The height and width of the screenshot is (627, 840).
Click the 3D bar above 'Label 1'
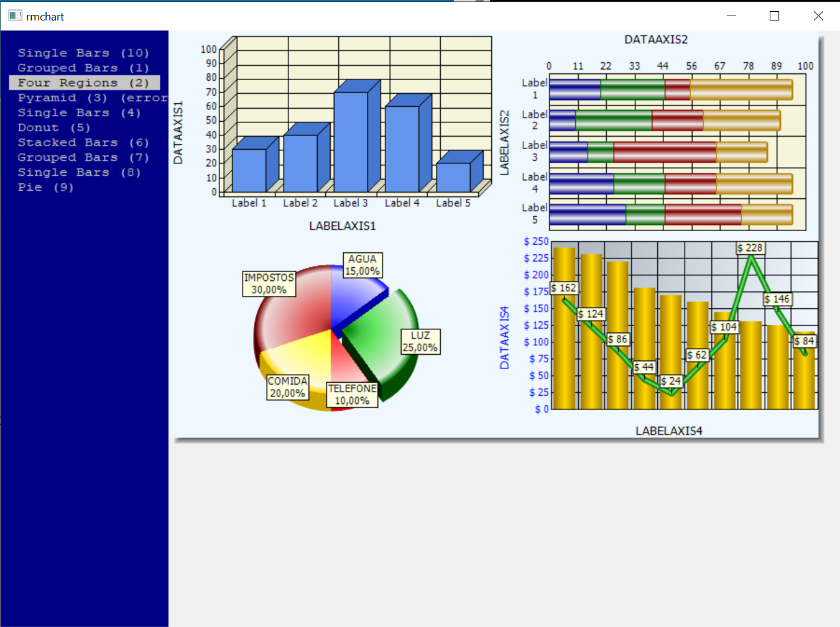click(x=249, y=170)
